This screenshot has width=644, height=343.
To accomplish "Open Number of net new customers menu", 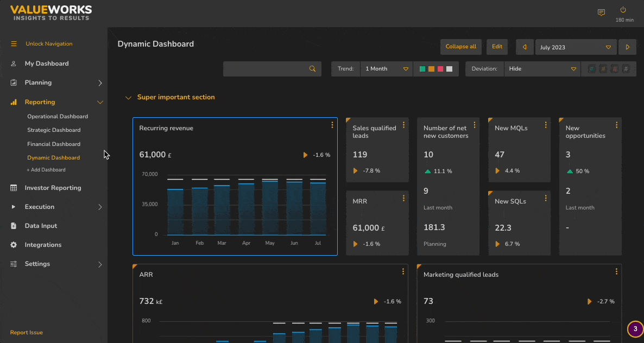I will click(x=475, y=125).
